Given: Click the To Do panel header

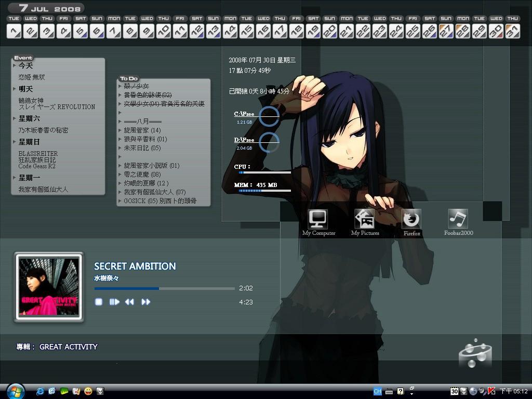Looking at the screenshot, I should (x=129, y=78).
